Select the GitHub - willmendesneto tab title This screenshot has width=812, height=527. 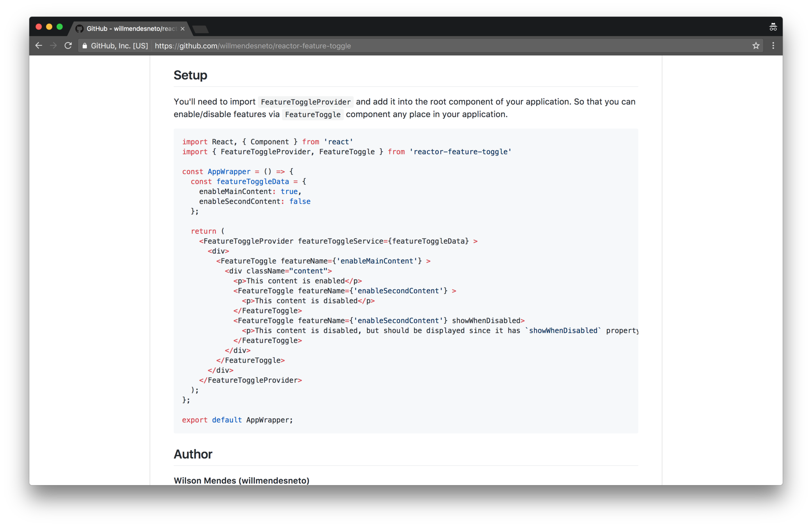coord(131,29)
